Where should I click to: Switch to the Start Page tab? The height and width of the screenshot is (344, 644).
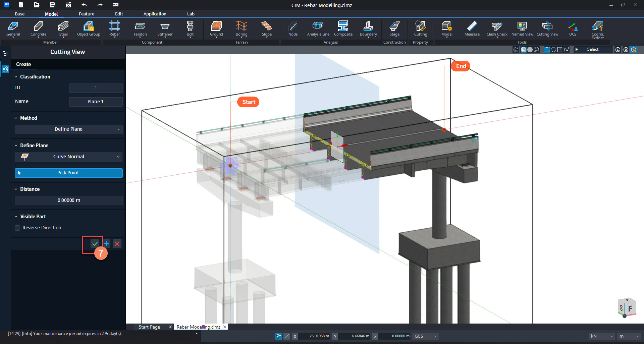point(149,327)
